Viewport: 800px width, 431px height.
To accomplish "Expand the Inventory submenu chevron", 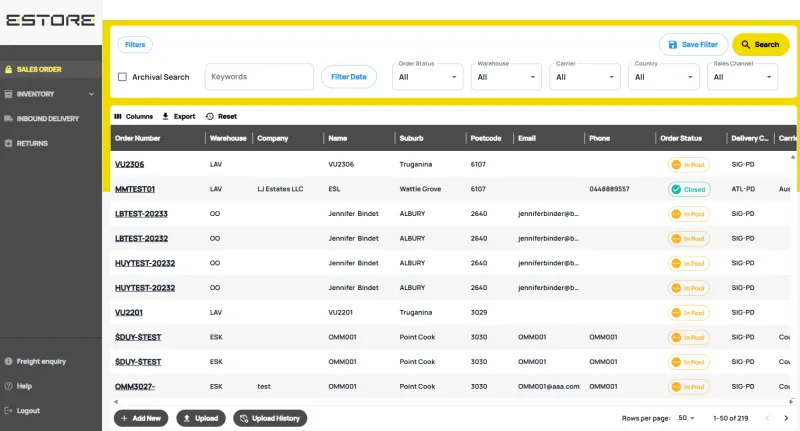I will (x=92, y=94).
